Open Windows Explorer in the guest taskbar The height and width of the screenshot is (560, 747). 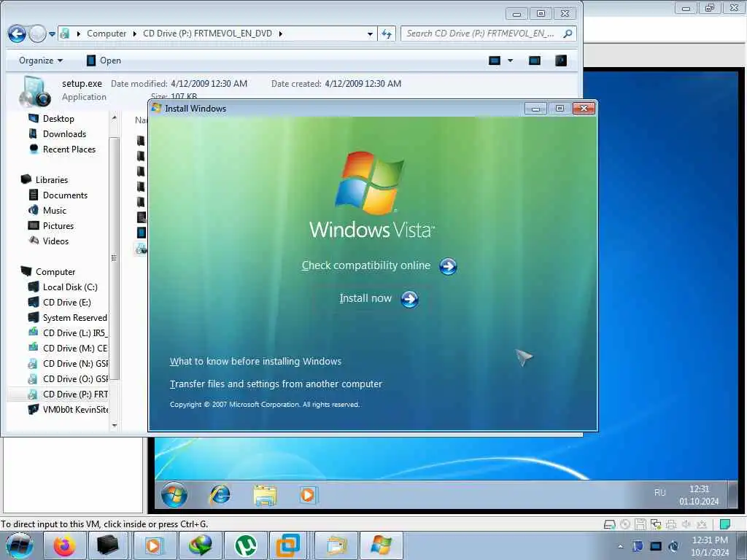[x=265, y=495]
